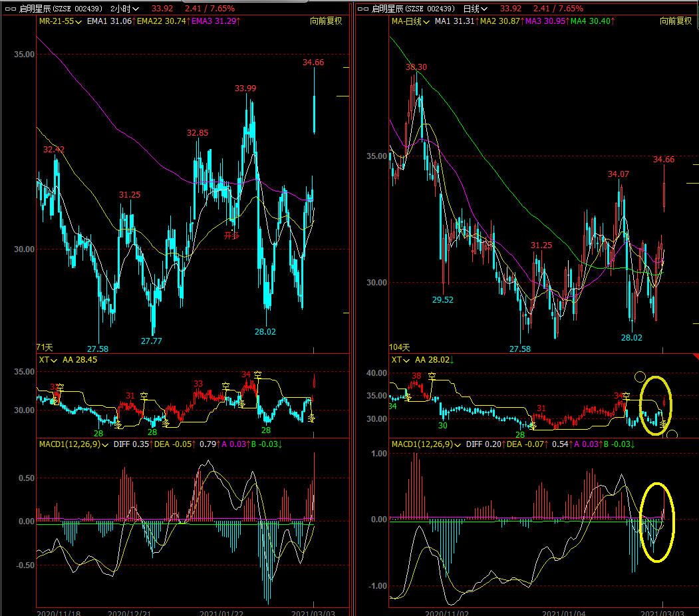Click the 32.85 peak label
699x616 pixels.
[x=198, y=133]
